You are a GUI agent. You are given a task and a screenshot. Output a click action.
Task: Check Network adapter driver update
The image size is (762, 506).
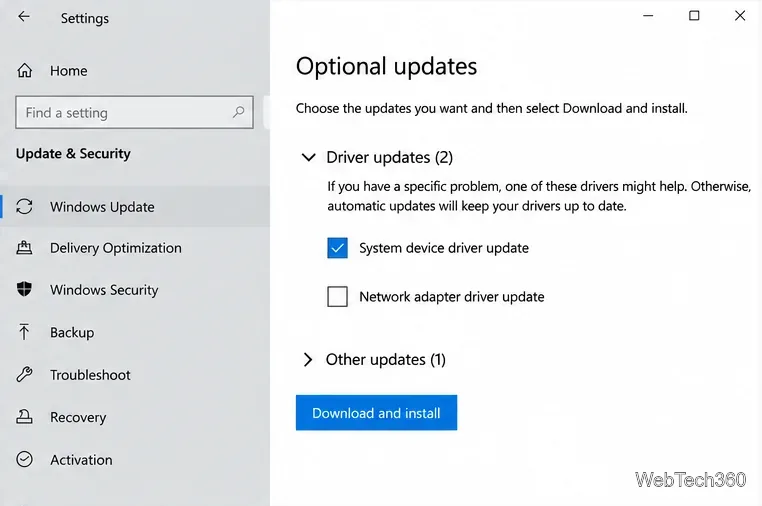tap(337, 297)
